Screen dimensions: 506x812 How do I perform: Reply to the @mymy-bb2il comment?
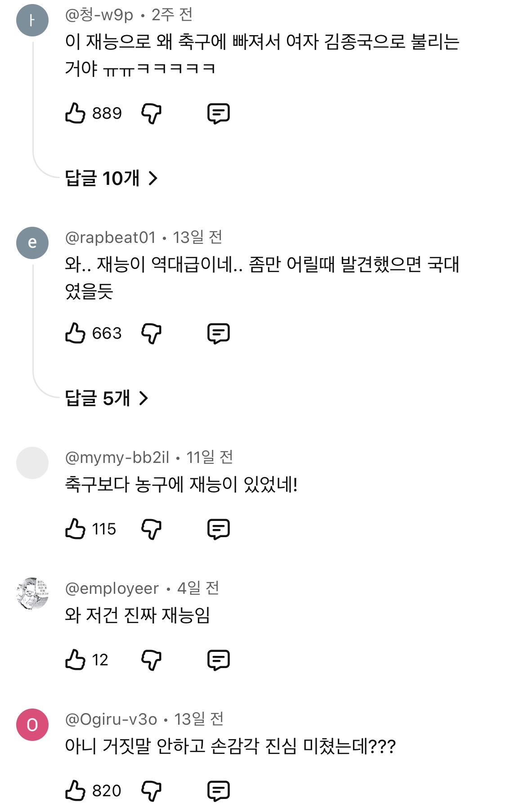218,529
